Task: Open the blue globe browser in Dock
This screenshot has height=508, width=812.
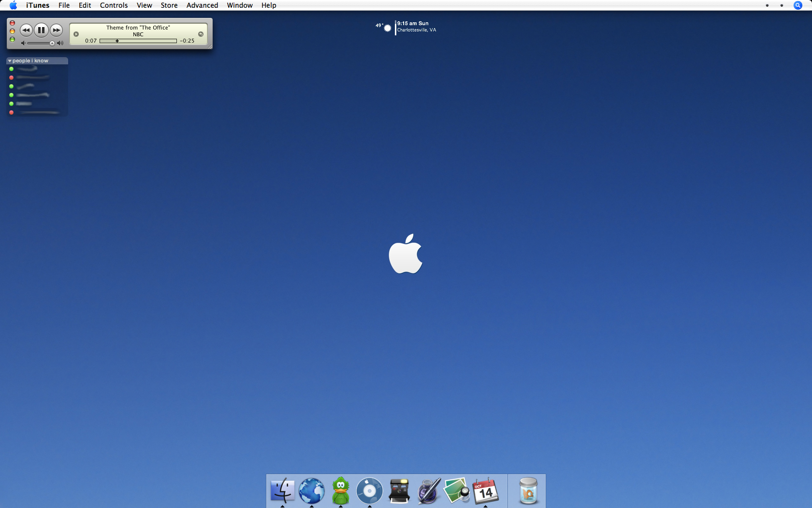Action: coord(312,491)
